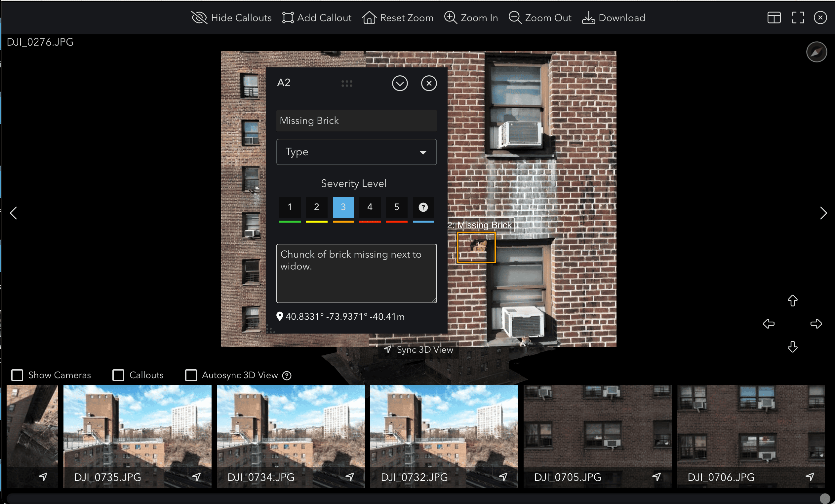Go to next image arrow
This screenshot has width=835, height=504.
click(823, 213)
